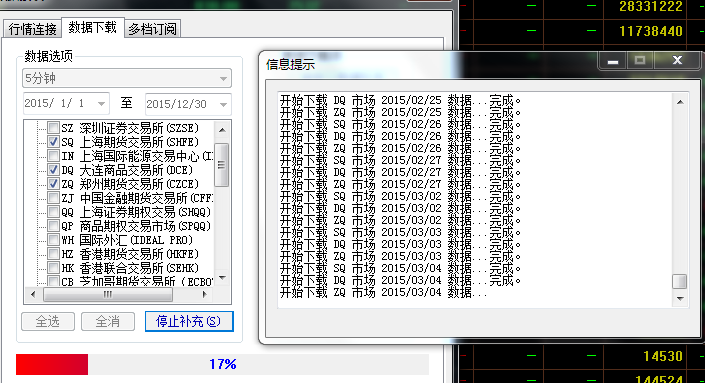
Task: Check CB 芝加哥期货交易所 checkbox
Action: point(54,281)
